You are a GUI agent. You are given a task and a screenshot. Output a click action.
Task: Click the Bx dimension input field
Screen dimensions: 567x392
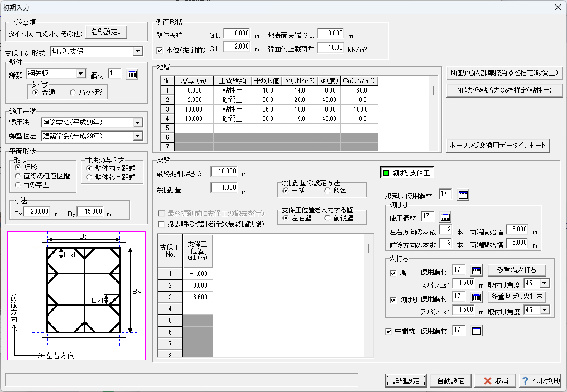coord(36,212)
